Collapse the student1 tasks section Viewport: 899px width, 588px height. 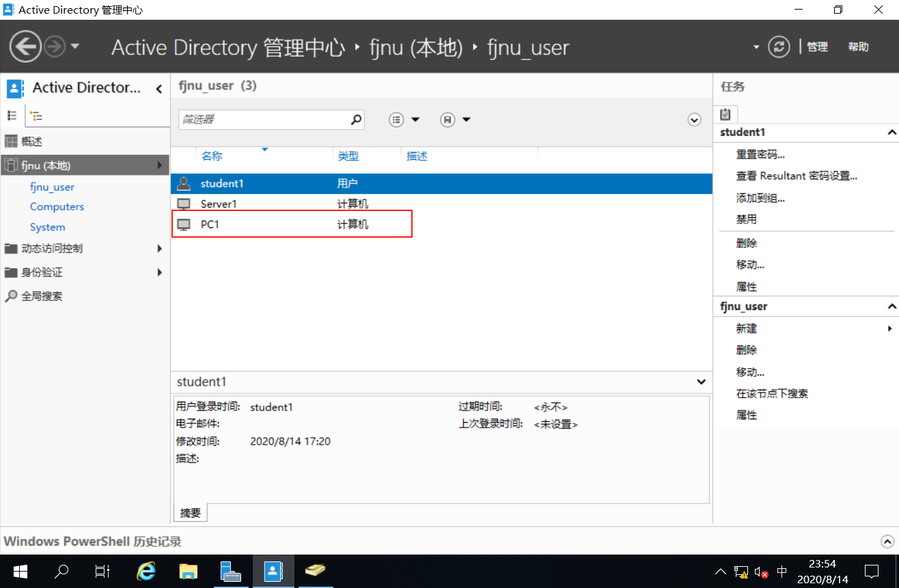point(891,132)
